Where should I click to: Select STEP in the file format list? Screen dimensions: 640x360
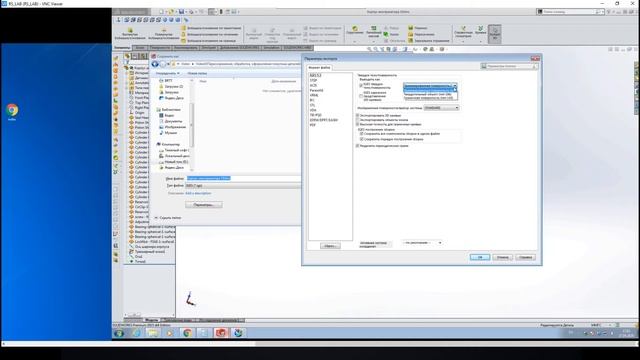point(313,80)
